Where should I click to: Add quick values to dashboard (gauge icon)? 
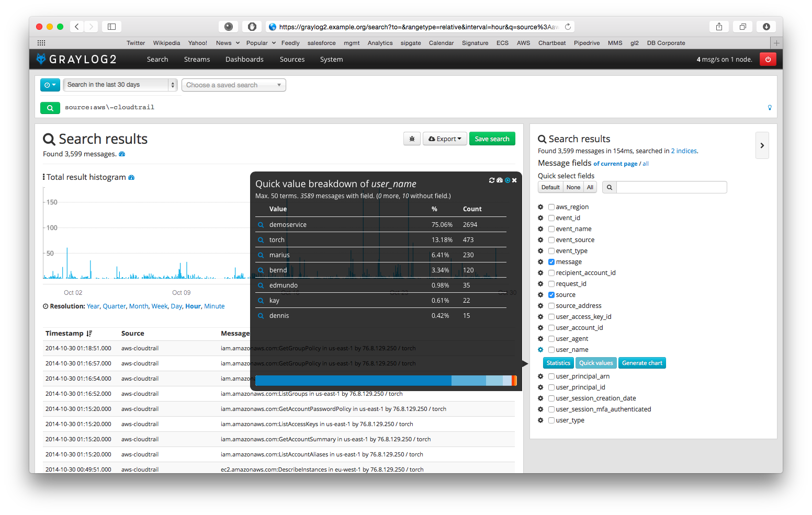click(500, 180)
